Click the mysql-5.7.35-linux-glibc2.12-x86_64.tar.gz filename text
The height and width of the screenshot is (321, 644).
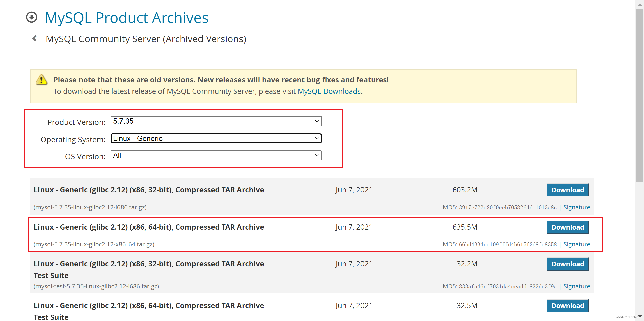(94, 244)
